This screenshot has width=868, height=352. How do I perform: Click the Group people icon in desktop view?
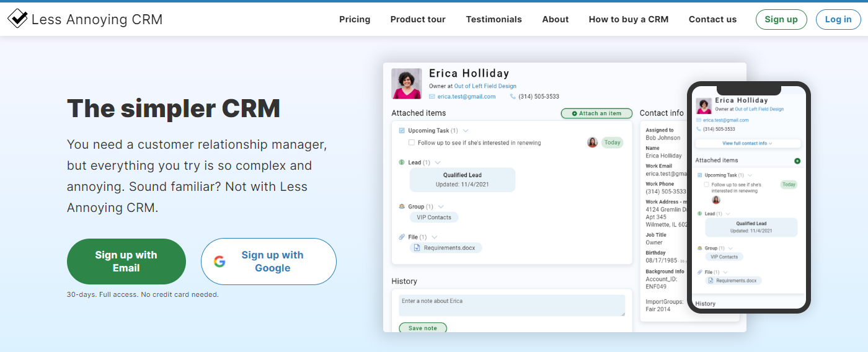(x=402, y=206)
